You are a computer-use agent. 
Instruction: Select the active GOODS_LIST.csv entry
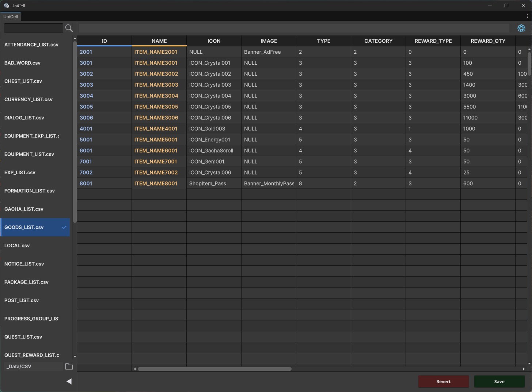pos(35,227)
